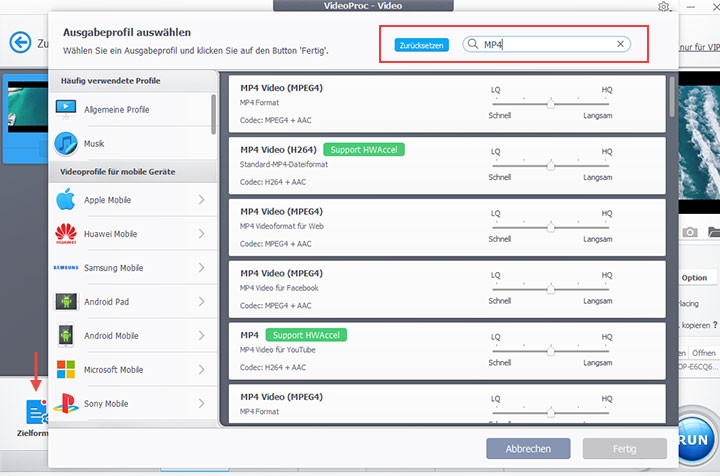Expand Apple Mobile chevron
This screenshot has height=476, width=720.
(202, 200)
